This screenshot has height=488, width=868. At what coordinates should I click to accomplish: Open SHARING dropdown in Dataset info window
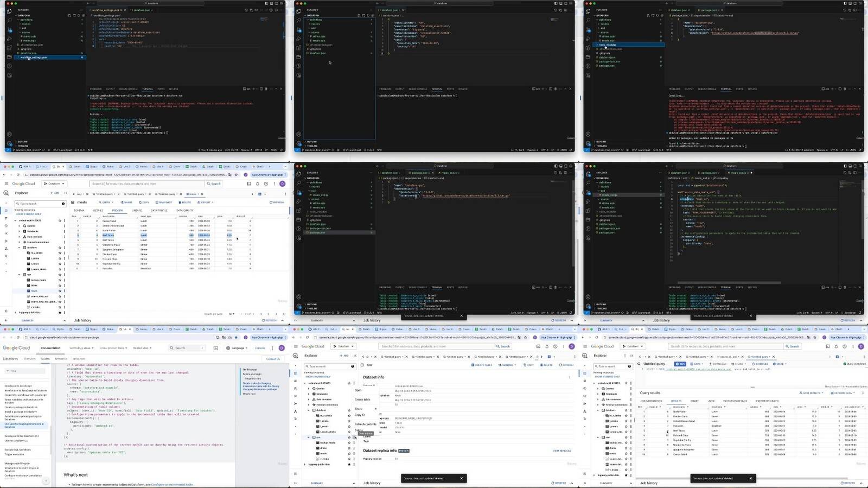[x=507, y=365]
